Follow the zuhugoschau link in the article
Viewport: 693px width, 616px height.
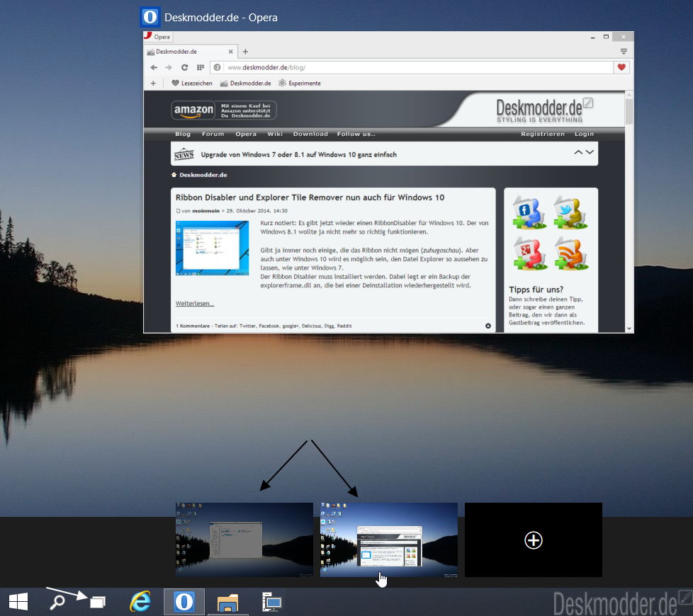point(441,251)
